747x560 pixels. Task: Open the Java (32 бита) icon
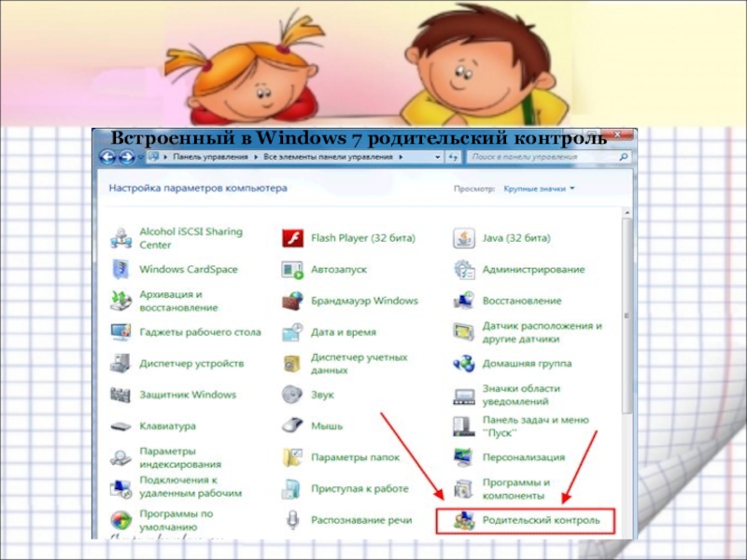point(463,238)
